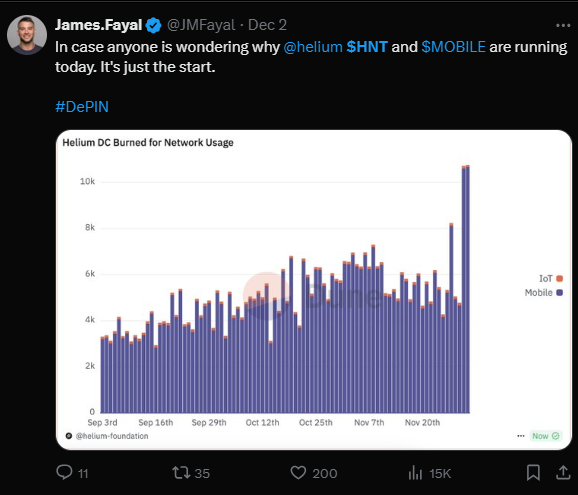Viewport: 578px width, 495px height.
Task: Click the blue verified badge
Action: 153,25
